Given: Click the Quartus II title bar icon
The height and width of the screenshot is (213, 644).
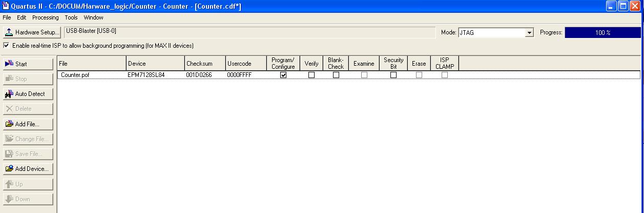Looking at the screenshot, I should [6, 6].
